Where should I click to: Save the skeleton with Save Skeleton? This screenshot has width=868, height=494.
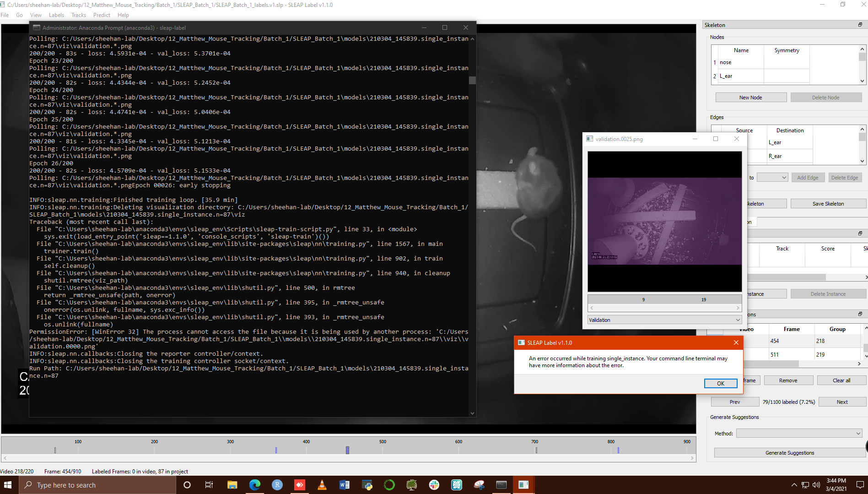(x=828, y=203)
